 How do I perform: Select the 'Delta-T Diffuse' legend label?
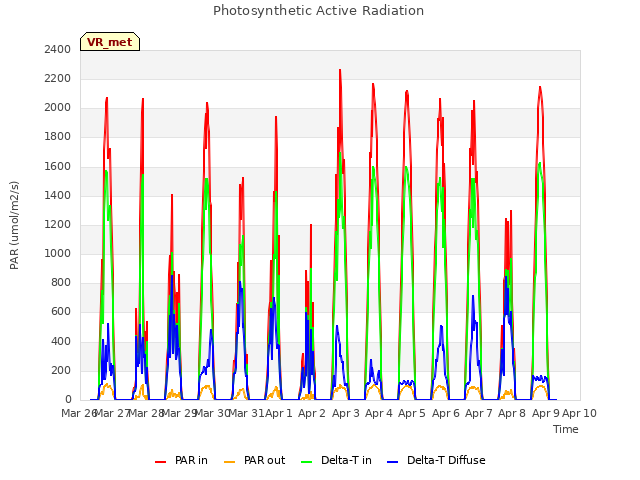coord(446,460)
